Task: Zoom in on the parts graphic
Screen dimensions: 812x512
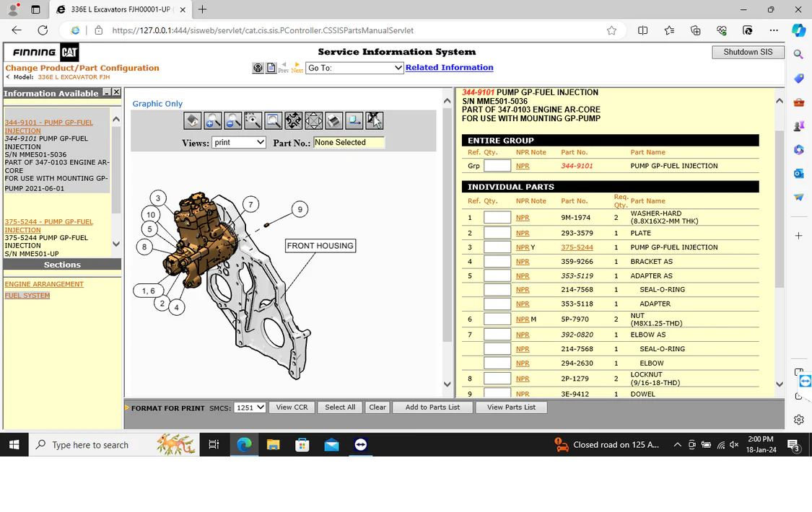Action: point(212,120)
